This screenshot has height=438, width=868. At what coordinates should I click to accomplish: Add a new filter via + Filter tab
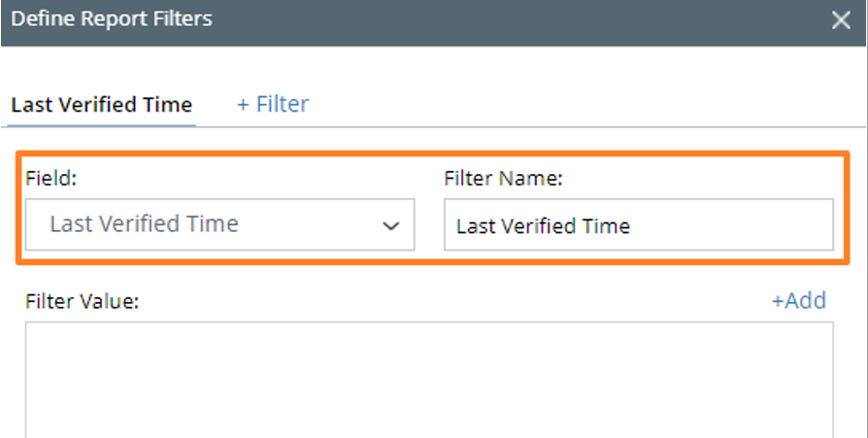(x=273, y=104)
